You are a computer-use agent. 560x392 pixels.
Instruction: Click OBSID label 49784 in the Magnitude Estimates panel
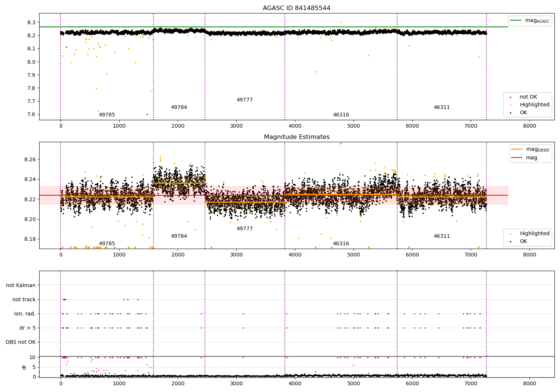tap(179, 236)
